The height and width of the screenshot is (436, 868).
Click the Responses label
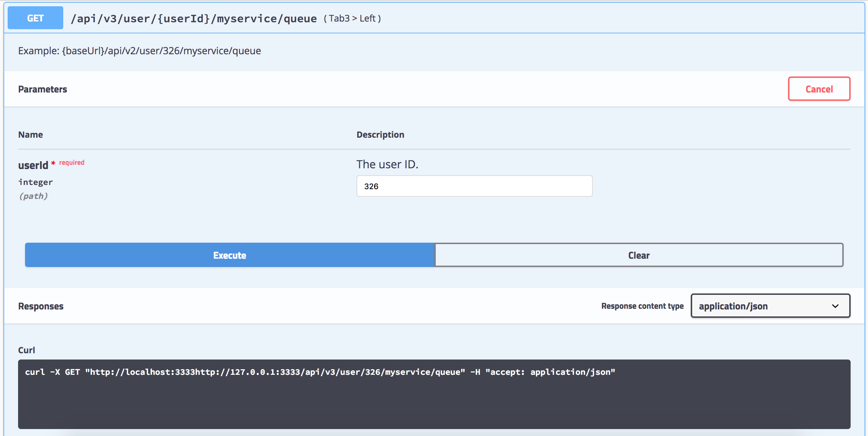point(41,306)
